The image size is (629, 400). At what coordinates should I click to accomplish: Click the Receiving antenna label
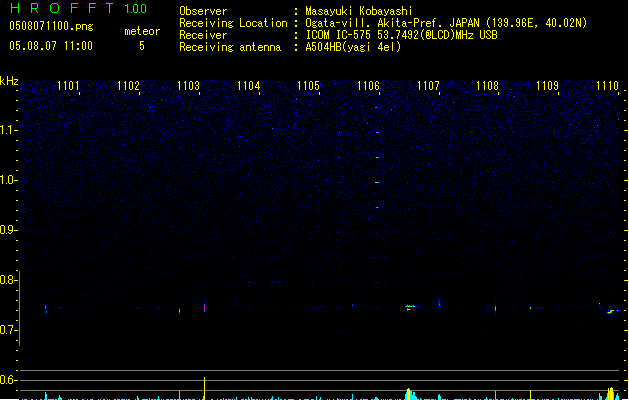point(230,47)
